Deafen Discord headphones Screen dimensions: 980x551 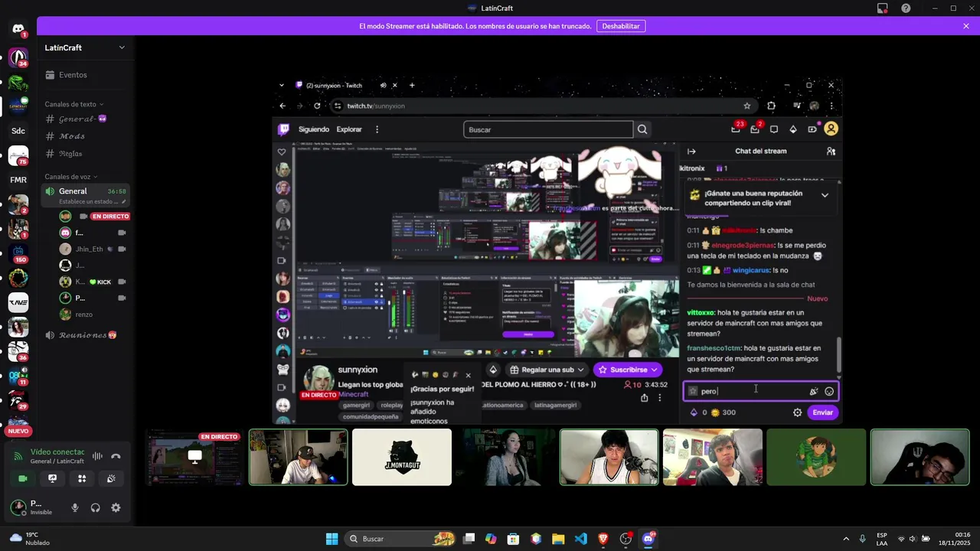tap(95, 507)
